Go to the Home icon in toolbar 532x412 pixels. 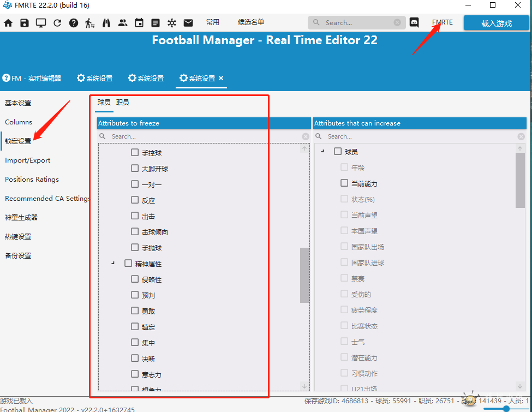coord(8,23)
